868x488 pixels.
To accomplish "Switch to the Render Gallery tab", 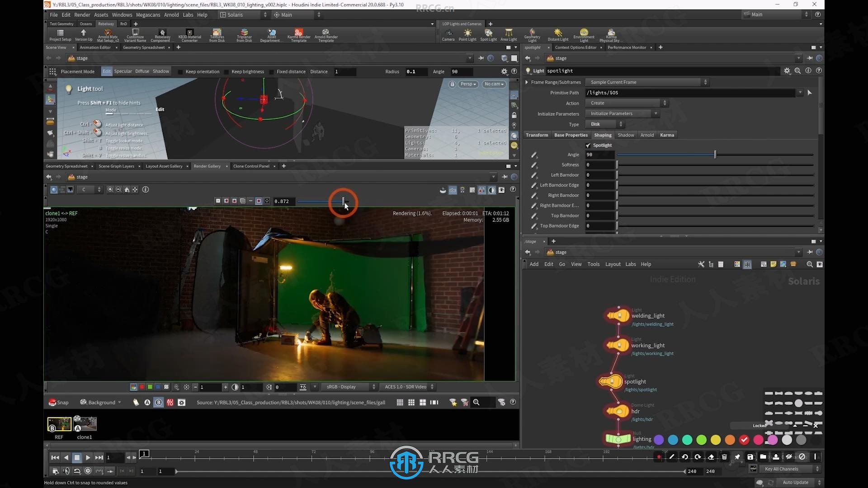I will tap(207, 166).
